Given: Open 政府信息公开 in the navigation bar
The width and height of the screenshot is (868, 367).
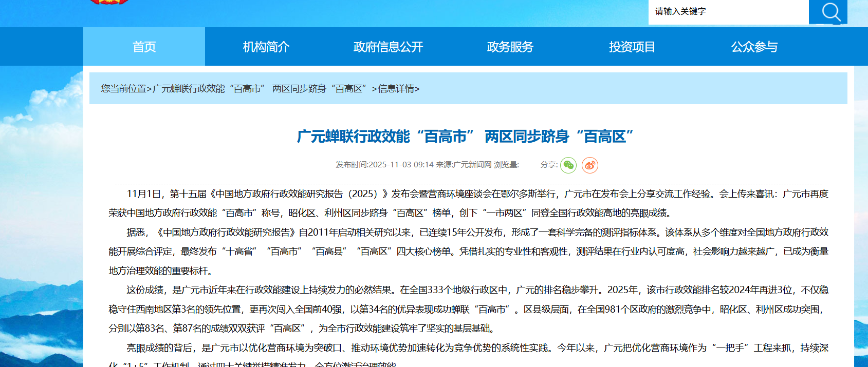Looking at the screenshot, I should coord(388,47).
